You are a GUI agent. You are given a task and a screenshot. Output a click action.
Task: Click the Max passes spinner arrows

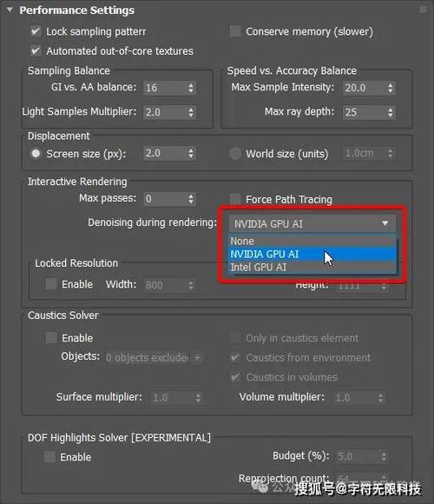click(191, 199)
